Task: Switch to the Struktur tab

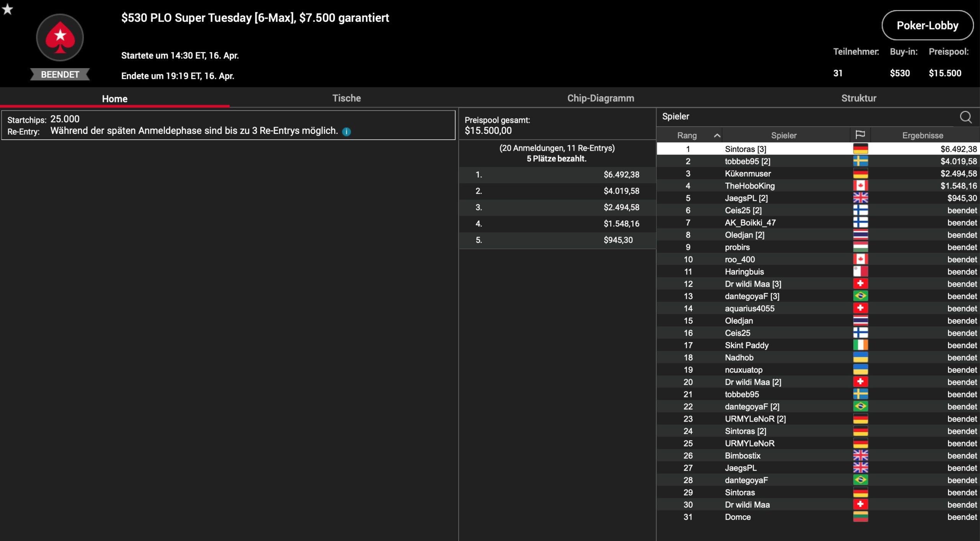Action: pyautogui.click(x=858, y=98)
